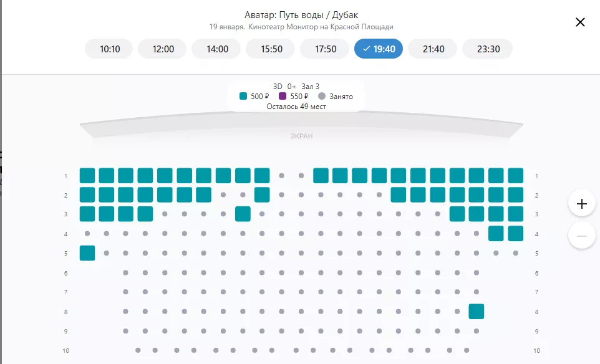Screen dimensions: 600x364
Task: Choose the 23:30 showtime
Action: tap(488, 49)
